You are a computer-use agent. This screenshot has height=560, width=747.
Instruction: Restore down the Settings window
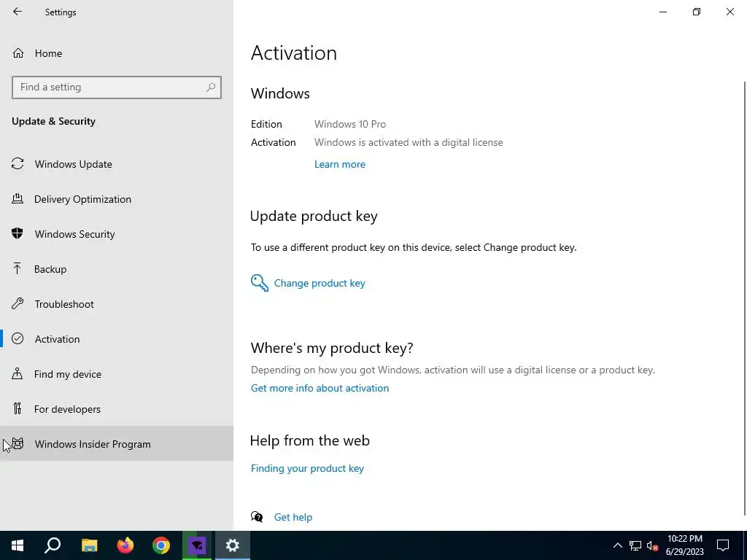point(697,12)
